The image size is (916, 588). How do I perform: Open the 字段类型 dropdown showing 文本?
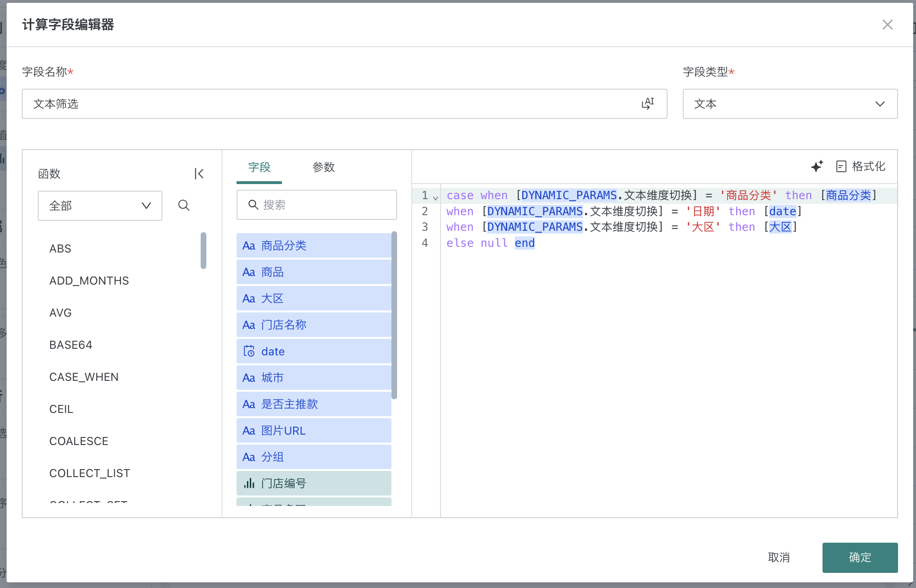click(x=790, y=104)
